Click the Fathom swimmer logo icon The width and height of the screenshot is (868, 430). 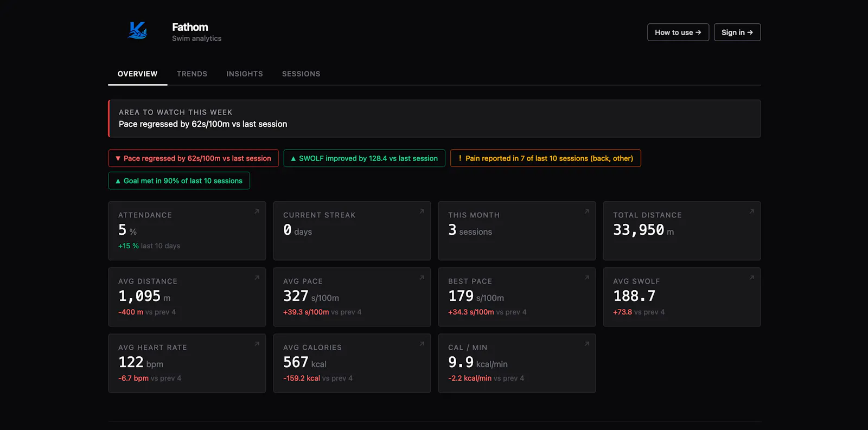coord(137,31)
